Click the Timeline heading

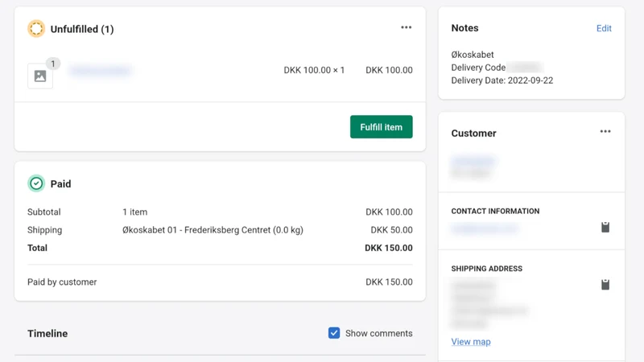[47, 333]
